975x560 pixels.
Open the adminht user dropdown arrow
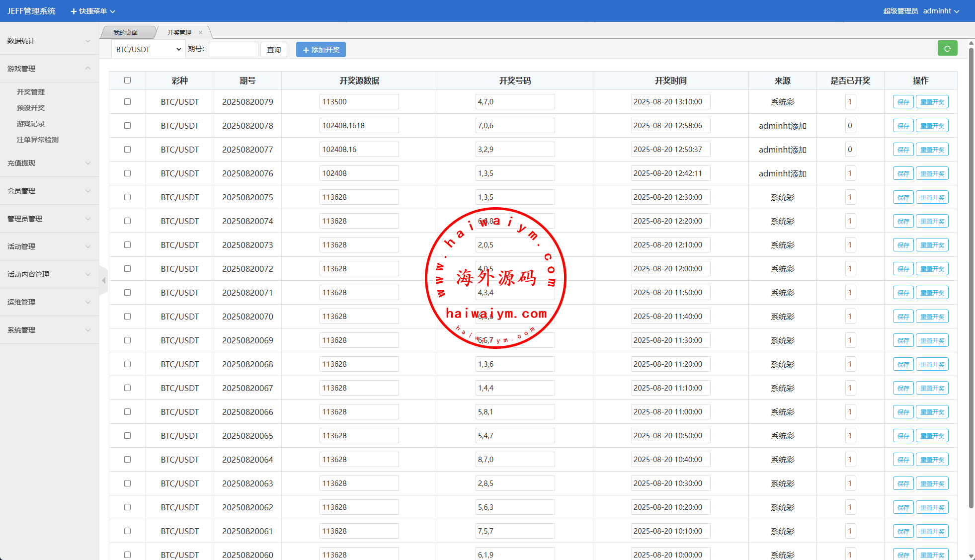pyautogui.click(x=957, y=11)
